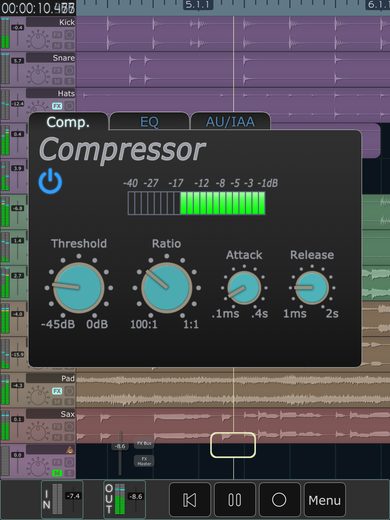Solo the Sax track

click(69, 437)
